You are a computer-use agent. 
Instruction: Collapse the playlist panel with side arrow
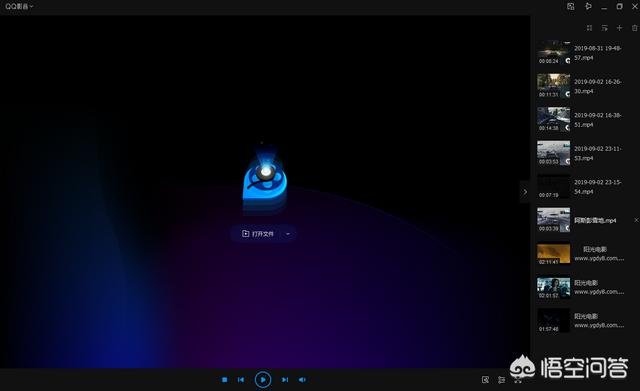[x=525, y=192]
